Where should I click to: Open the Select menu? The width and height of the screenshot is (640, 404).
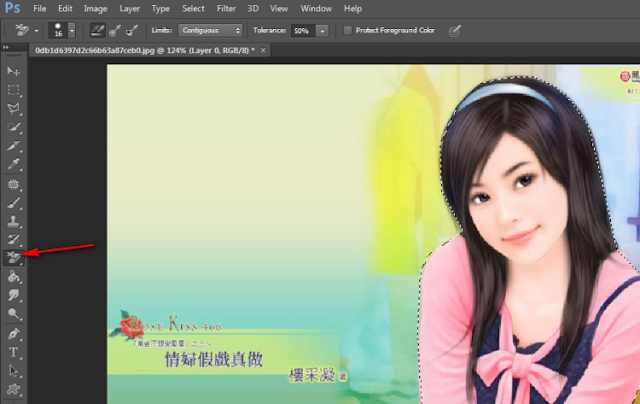(193, 8)
